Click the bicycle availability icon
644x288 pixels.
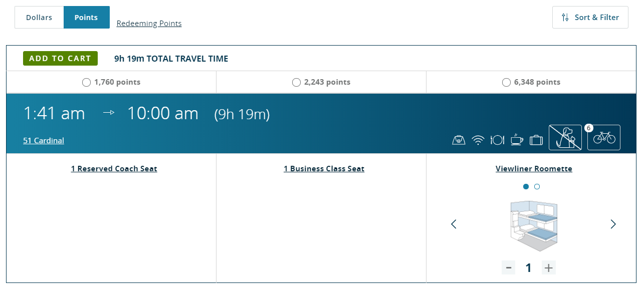604,138
